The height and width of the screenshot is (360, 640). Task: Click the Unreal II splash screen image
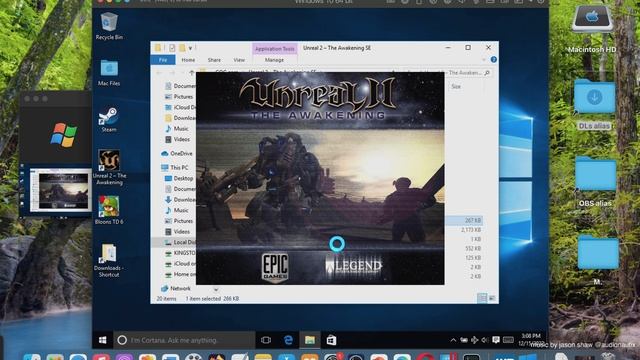pyautogui.click(x=320, y=178)
